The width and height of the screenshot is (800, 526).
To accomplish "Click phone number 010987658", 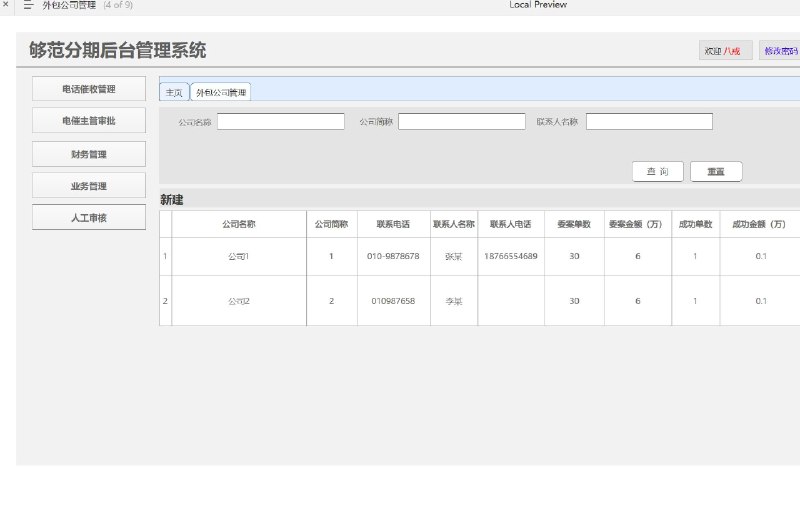I will (393, 301).
